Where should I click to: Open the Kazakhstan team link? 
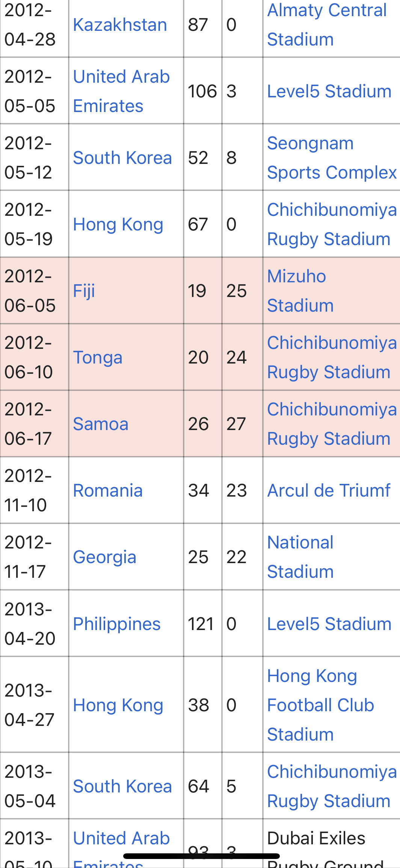click(120, 25)
